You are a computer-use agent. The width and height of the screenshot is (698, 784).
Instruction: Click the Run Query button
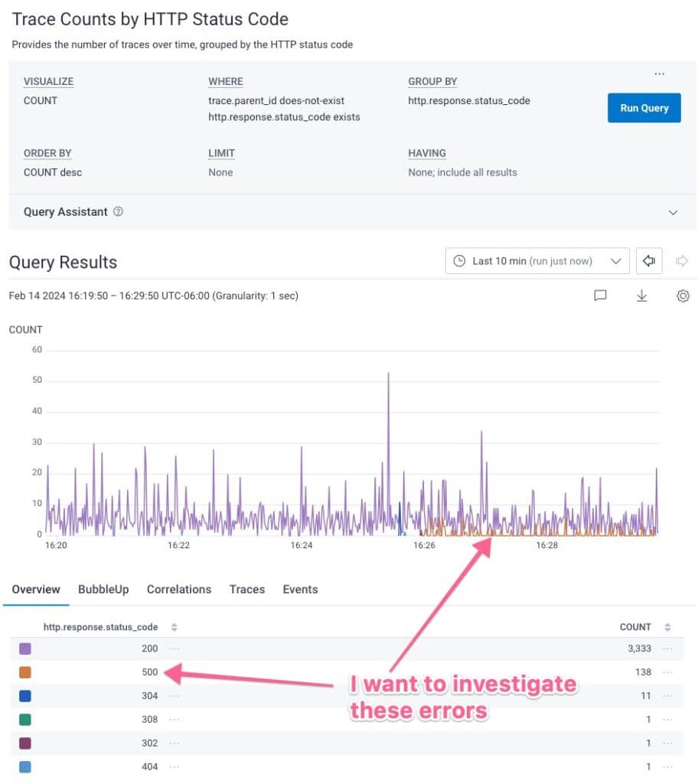pyautogui.click(x=644, y=108)
